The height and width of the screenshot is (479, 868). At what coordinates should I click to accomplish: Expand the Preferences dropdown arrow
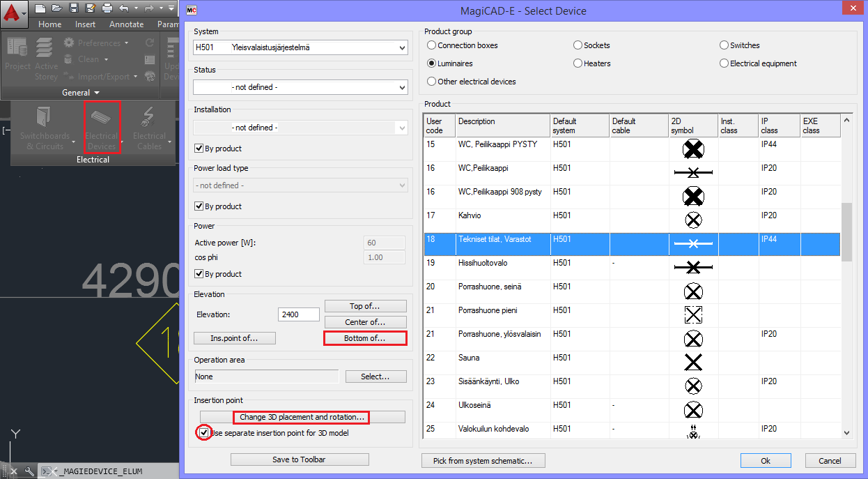coord(125,43)
